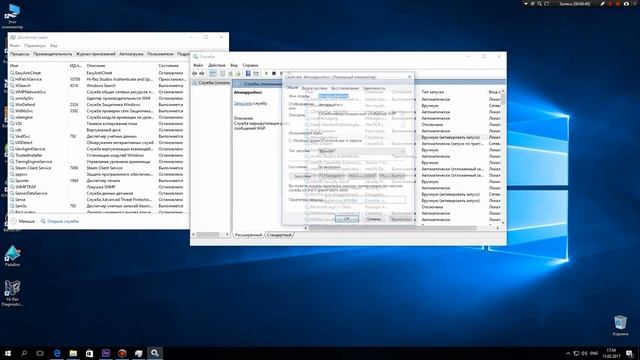Select the WinDefend service row

99,104
